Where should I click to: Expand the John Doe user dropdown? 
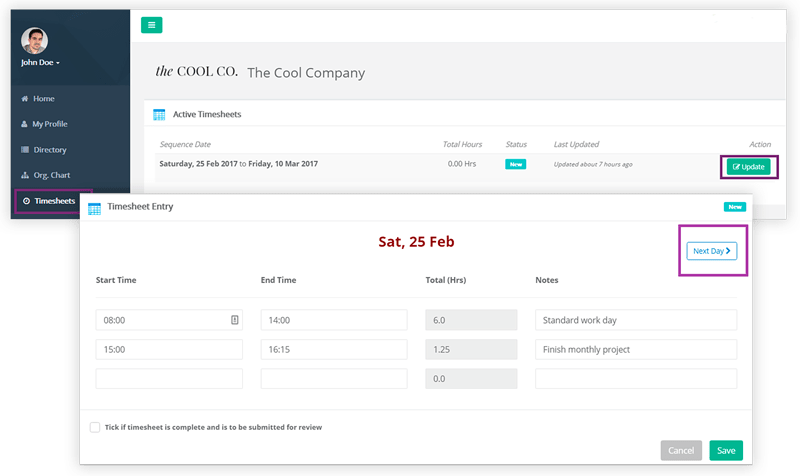40,62
